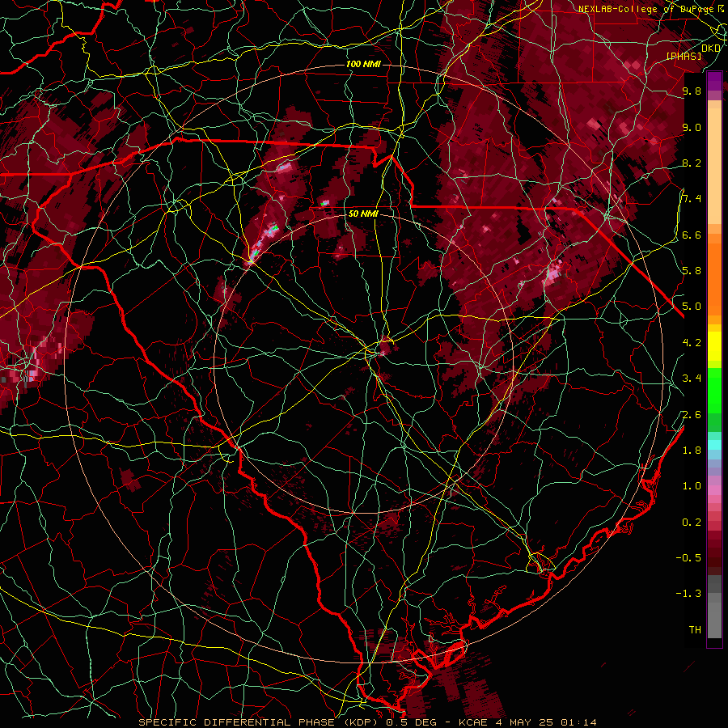Click the "SPECIFIC DIFFERENTIAL PHASE" product title
This screenshot has width=728, height=728.
point(236,722)
